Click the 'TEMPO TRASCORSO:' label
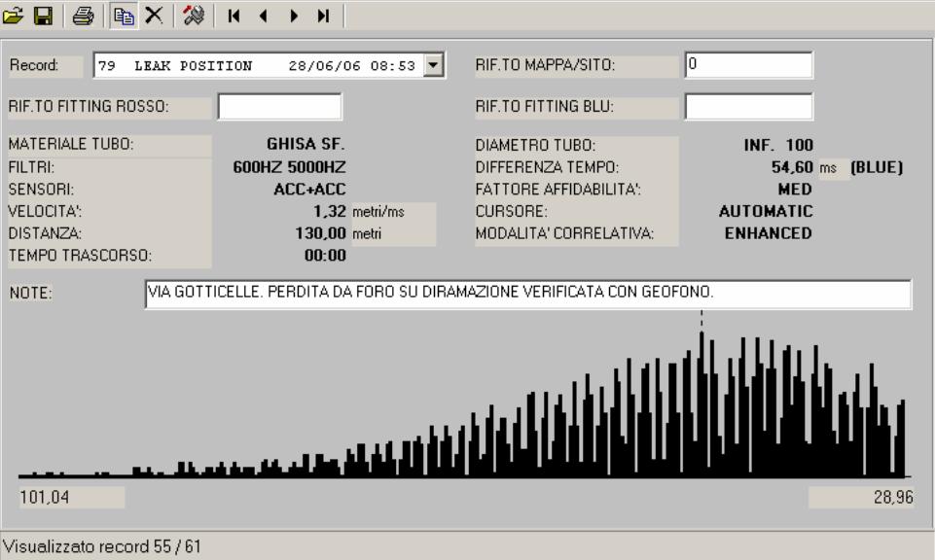The width and height of the screenshot is (935, 560). [80, 256]
